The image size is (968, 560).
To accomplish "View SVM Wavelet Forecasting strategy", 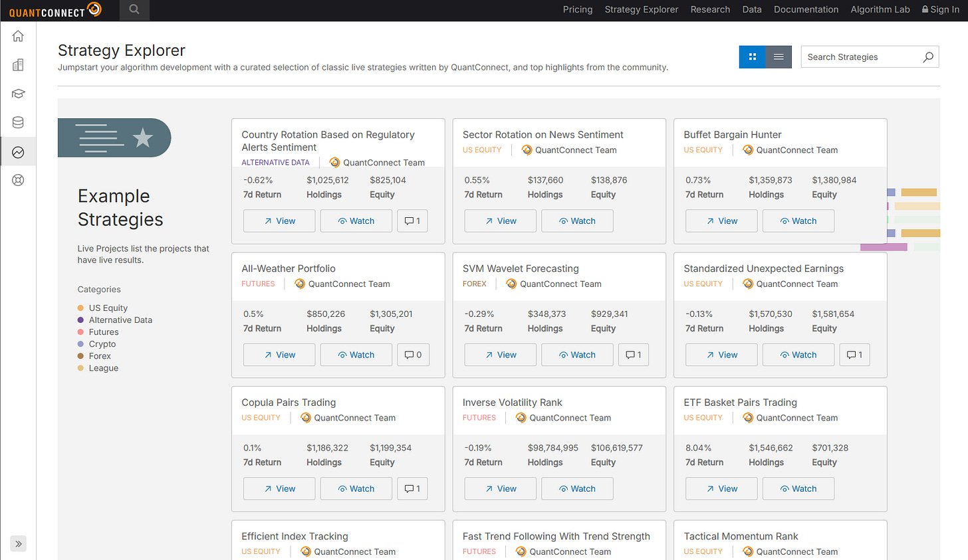I will (x=500, y=355).
